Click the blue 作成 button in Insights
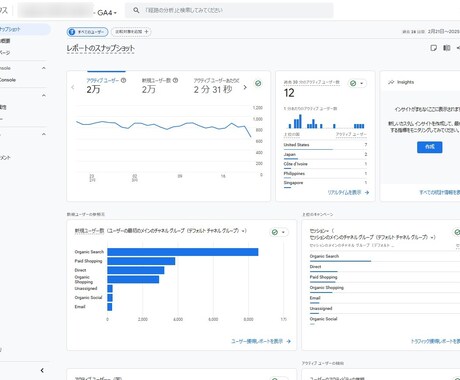Viewport: 460px width, 380px height. (430, 147)
